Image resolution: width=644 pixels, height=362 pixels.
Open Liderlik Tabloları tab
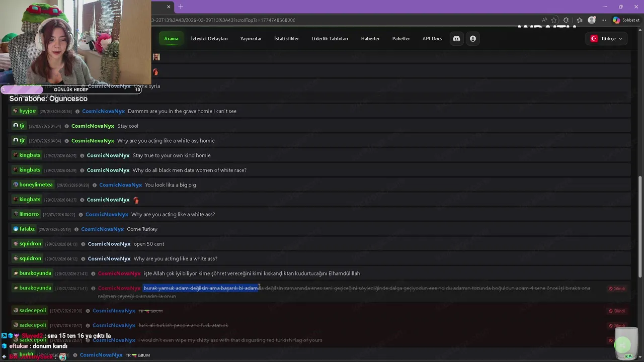(330, 39)
